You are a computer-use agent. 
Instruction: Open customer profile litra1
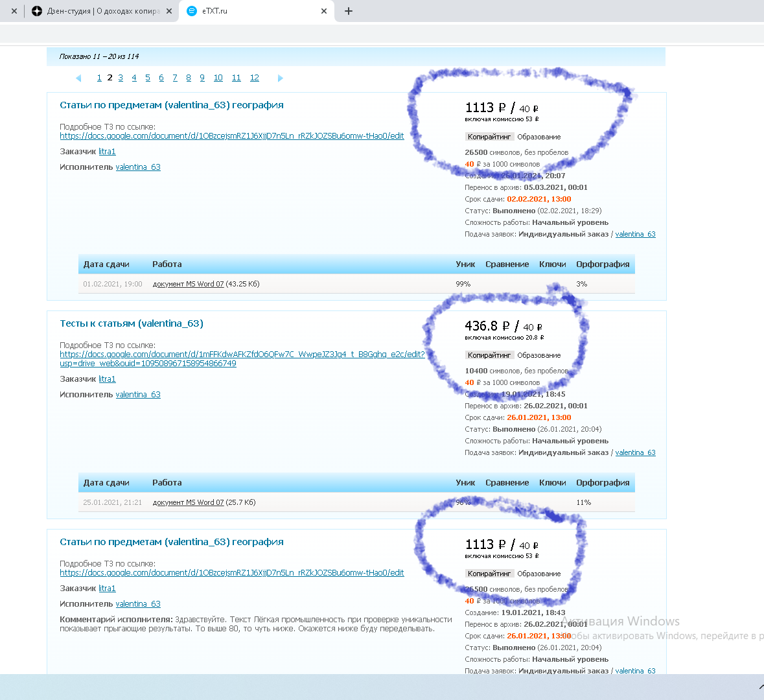107,151
